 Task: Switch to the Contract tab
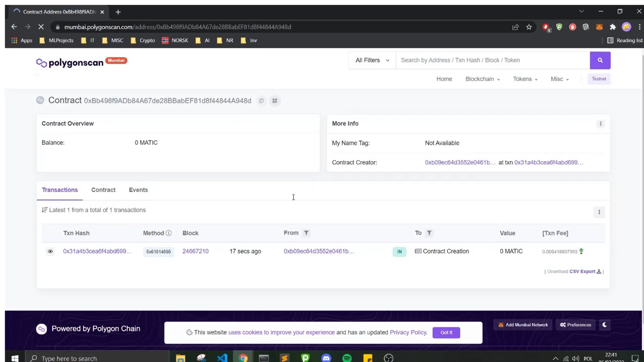(x=103, y=190)
